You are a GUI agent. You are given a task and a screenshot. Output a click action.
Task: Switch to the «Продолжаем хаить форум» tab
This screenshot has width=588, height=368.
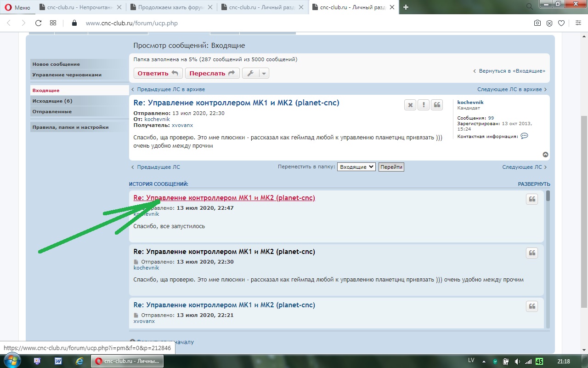(x=171, y=7)
